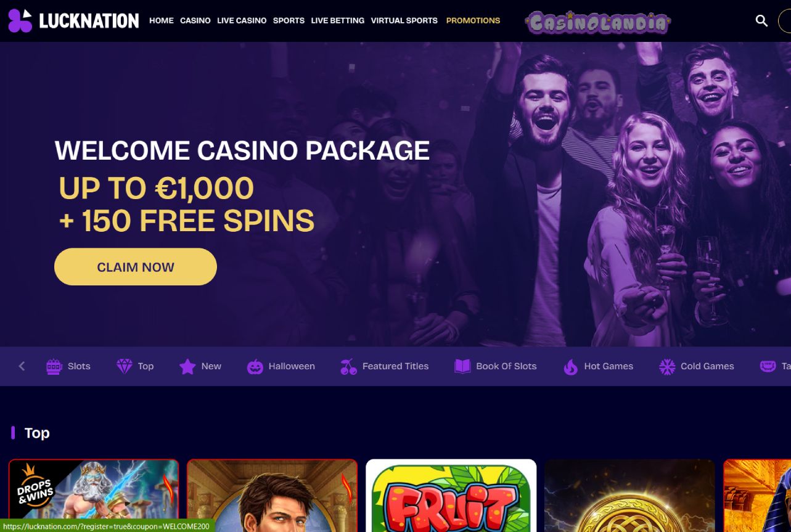The height and width of the screenshot is (532, 791).
Task: Open the Drops & Wins Zeus game thumbnail
Action: [94, 496]
